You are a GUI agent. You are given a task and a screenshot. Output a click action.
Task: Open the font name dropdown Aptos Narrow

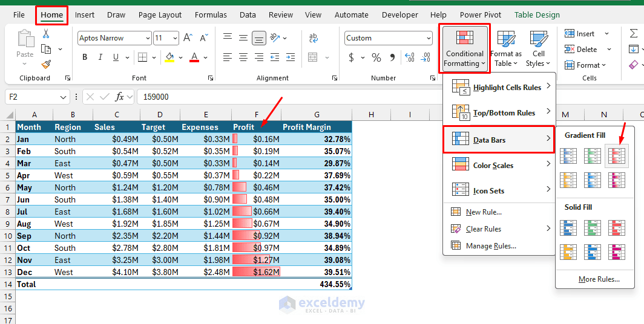(148, 38)
